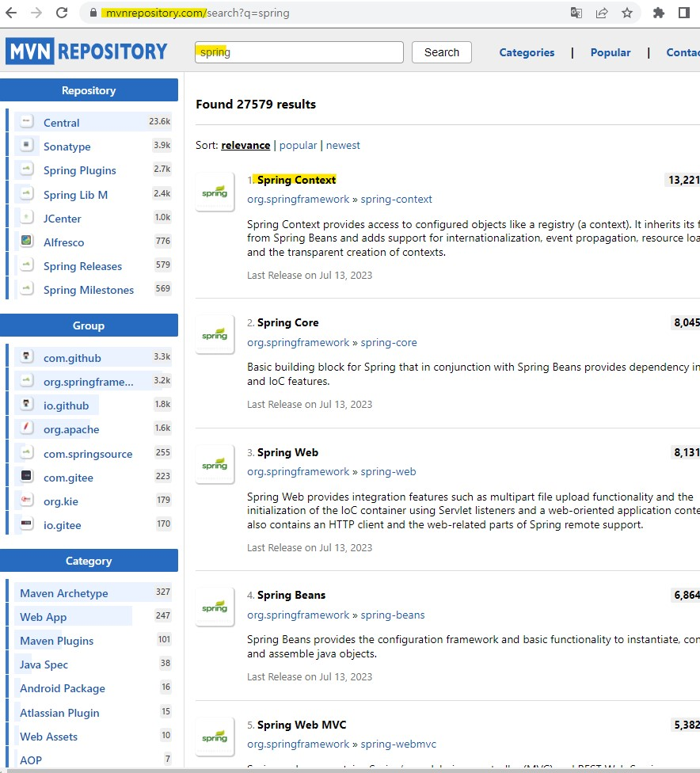Viewport: 700px width, 773px height.
Task: Select the Spring Lib M icon
Action: [27, 193]
